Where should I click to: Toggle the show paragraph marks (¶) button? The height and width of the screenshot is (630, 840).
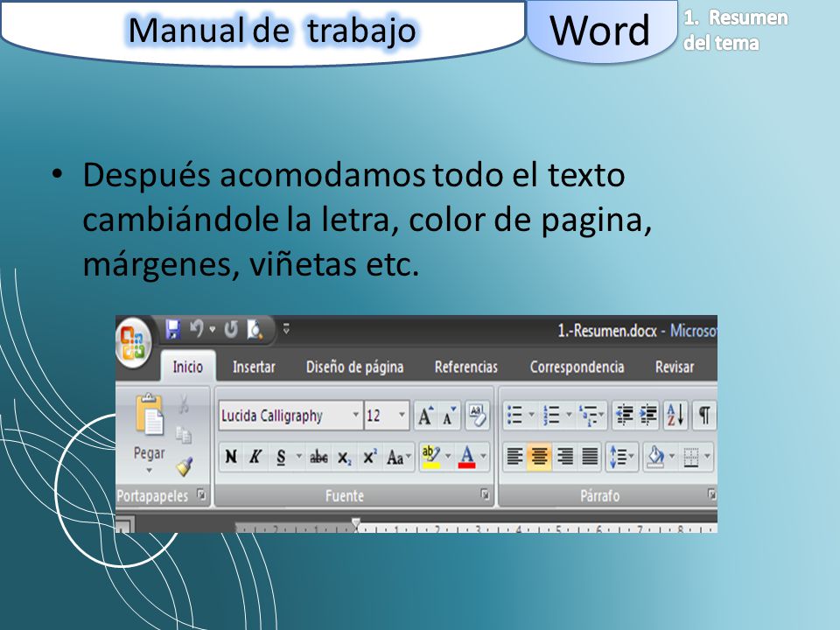coord(704,415)
